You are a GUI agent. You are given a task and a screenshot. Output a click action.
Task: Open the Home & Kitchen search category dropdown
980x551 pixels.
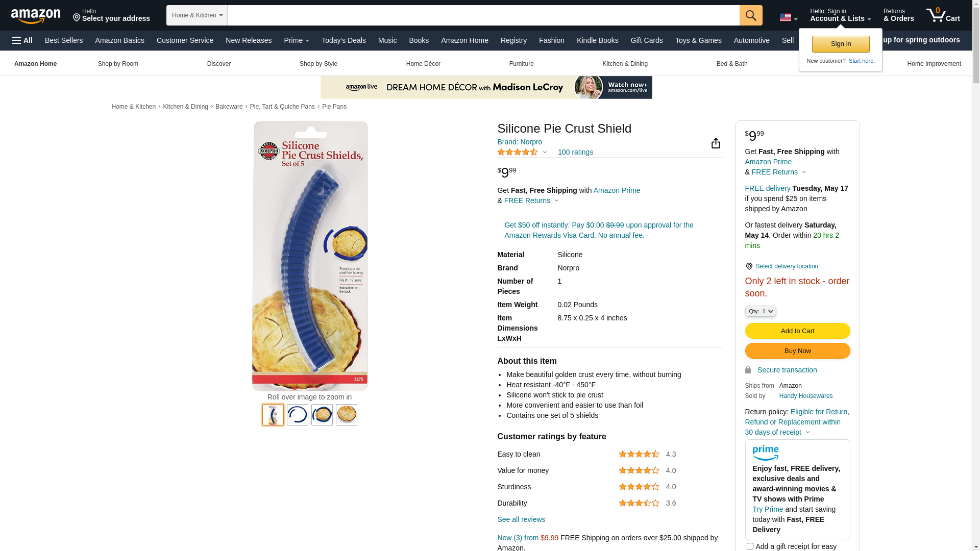click(x=197, y=15)
